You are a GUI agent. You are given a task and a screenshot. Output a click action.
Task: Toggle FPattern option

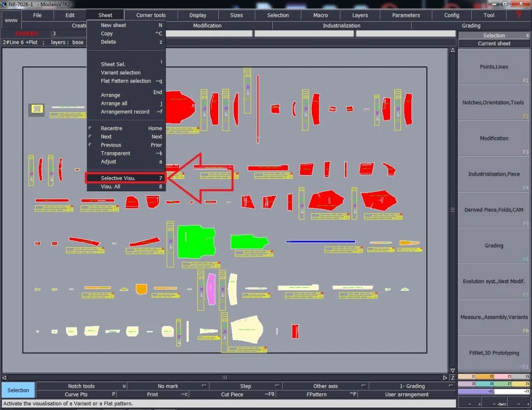point(316,394)
